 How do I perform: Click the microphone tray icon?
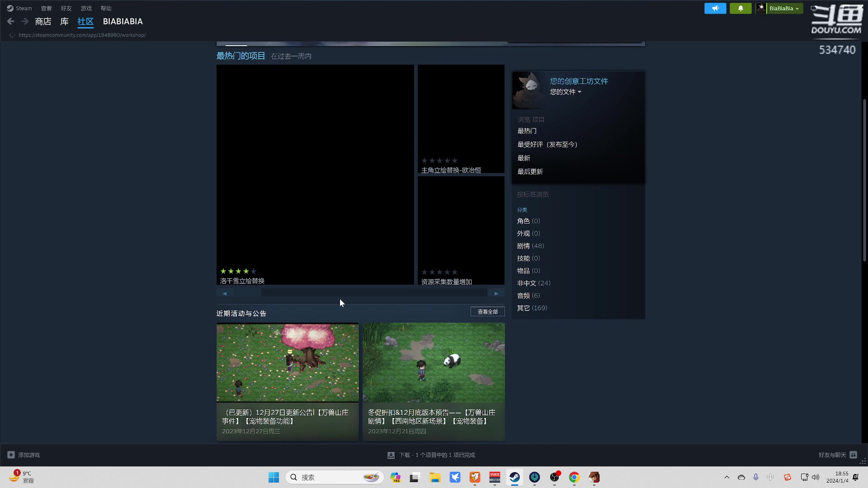(756, 477)
